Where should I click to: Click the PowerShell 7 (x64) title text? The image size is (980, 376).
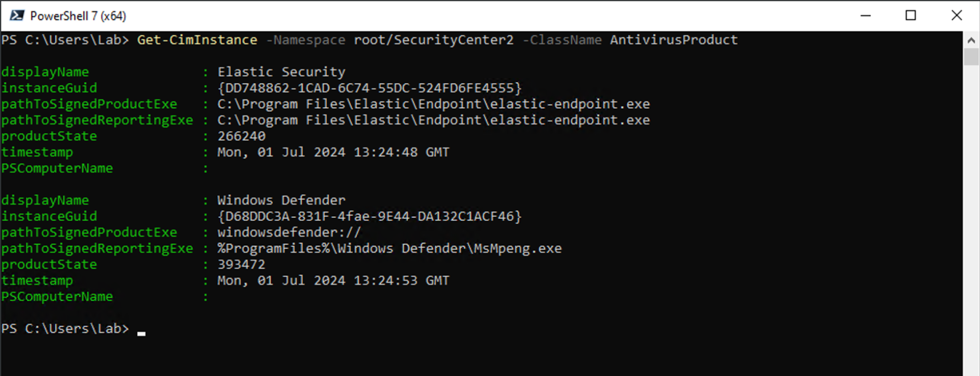tap(78, 16)
